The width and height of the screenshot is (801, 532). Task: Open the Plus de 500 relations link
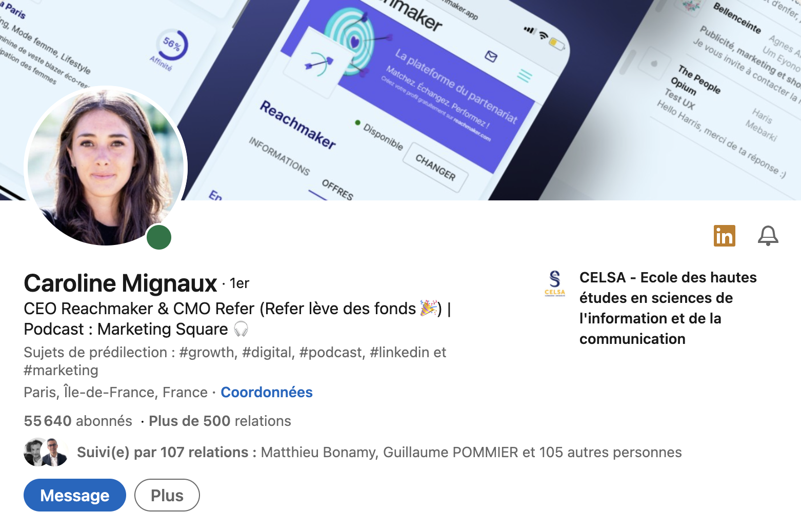(220, 421)
